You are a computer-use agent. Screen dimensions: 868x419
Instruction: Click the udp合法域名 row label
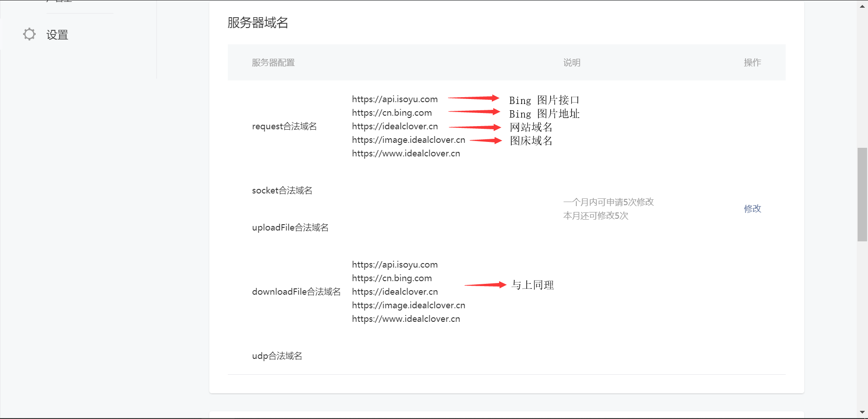click(277, 356)
